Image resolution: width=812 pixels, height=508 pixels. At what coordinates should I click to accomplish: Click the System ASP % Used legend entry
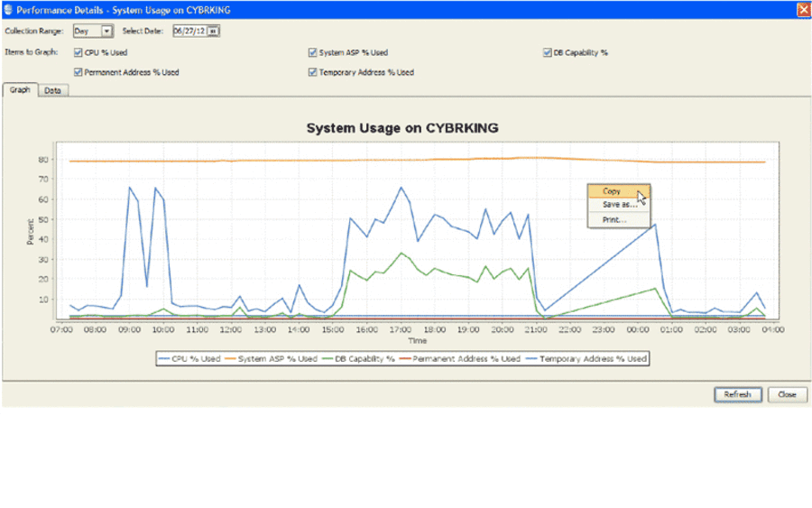pyautogui.click(x=272, y=358)
